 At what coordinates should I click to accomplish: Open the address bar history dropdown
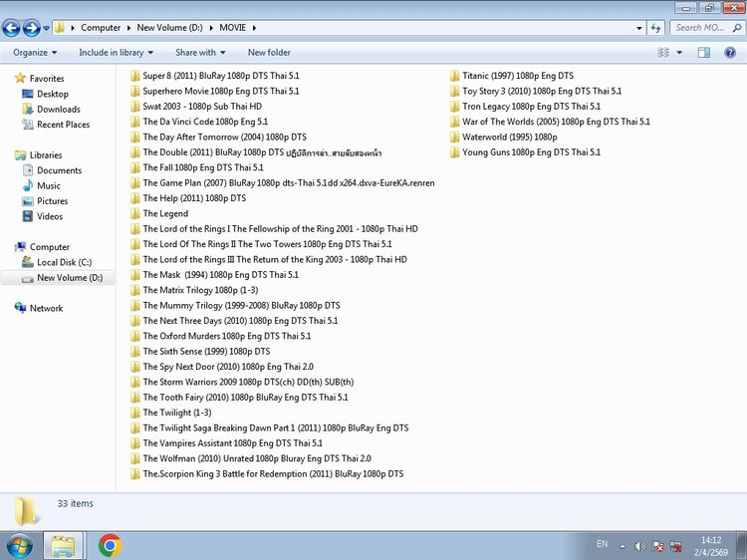pyautogui.click(x=638, y=28)
